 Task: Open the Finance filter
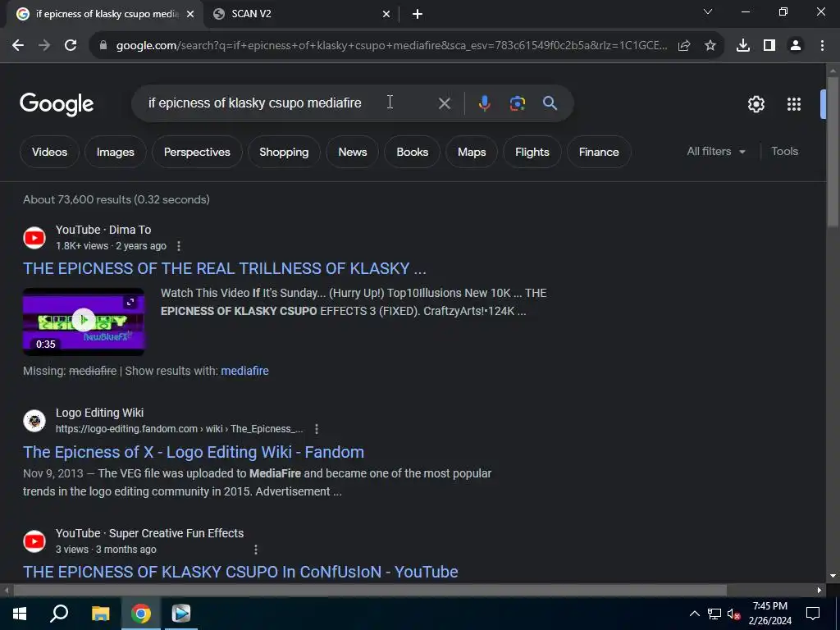599,152
